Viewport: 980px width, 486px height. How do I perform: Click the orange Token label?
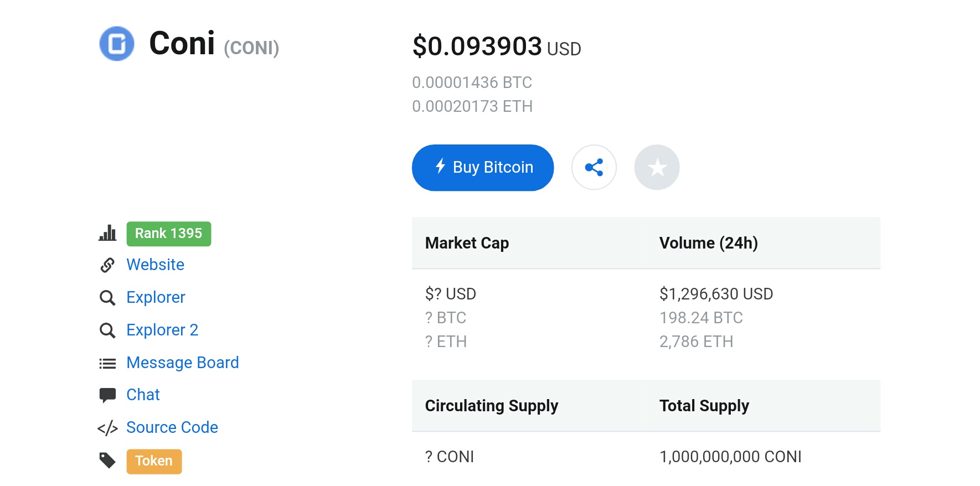tap(154, 461)
